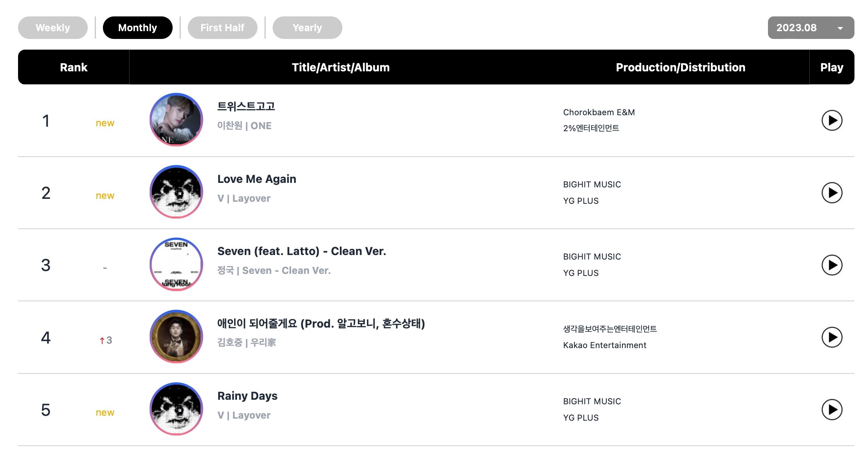Image resolution: width=868 pixels, height=451 pixels.
Task: Click Layover album art for Love Me Again
Action: 176,192
